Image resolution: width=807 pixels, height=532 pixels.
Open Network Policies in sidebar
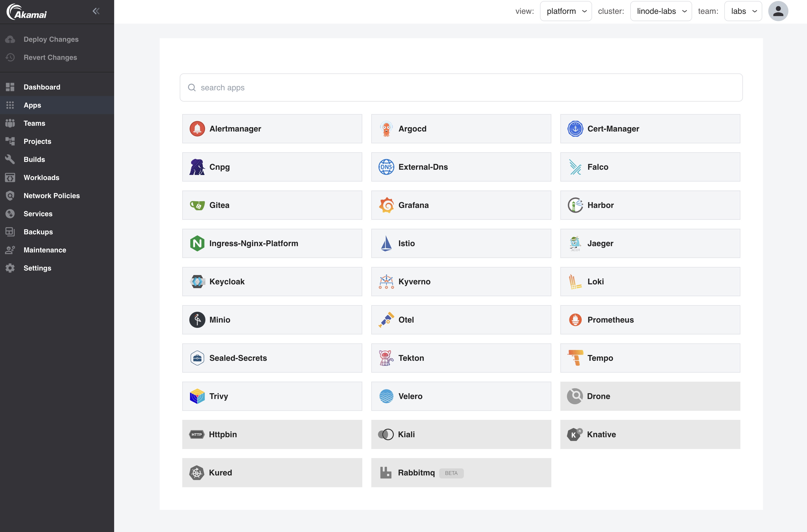(x=57, y=196)
